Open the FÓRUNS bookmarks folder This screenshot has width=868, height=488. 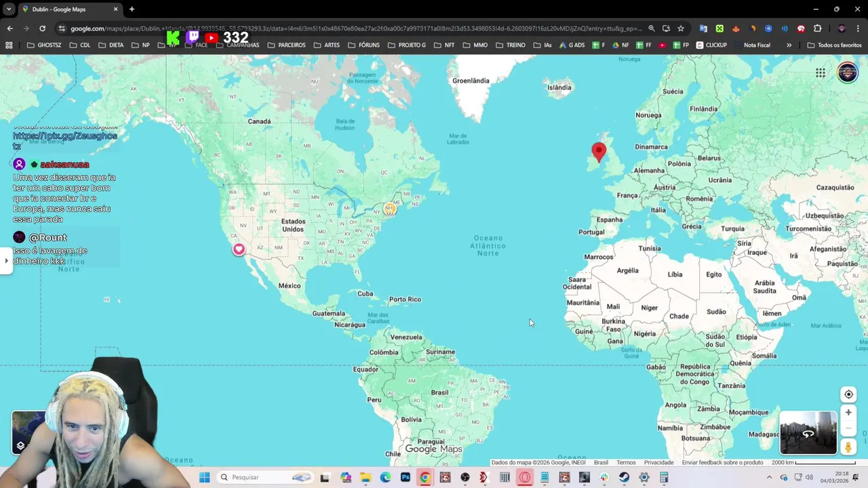click(x=363, y=45)
